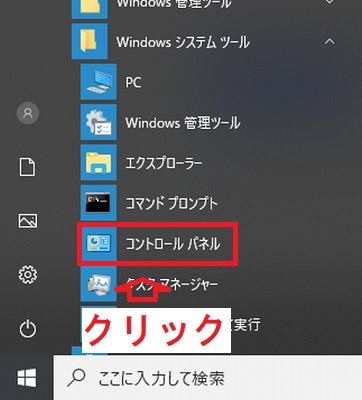Select the エクスプローラー label
The width and height of the screenshot is (362, 400).
164,163
